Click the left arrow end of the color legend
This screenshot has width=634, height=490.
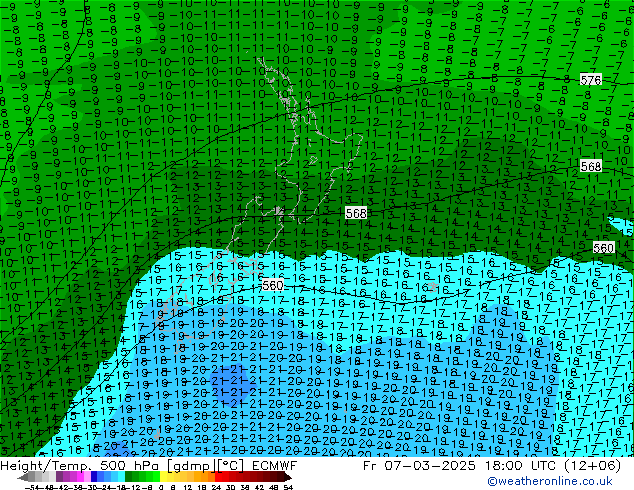[x=22, y=477]
